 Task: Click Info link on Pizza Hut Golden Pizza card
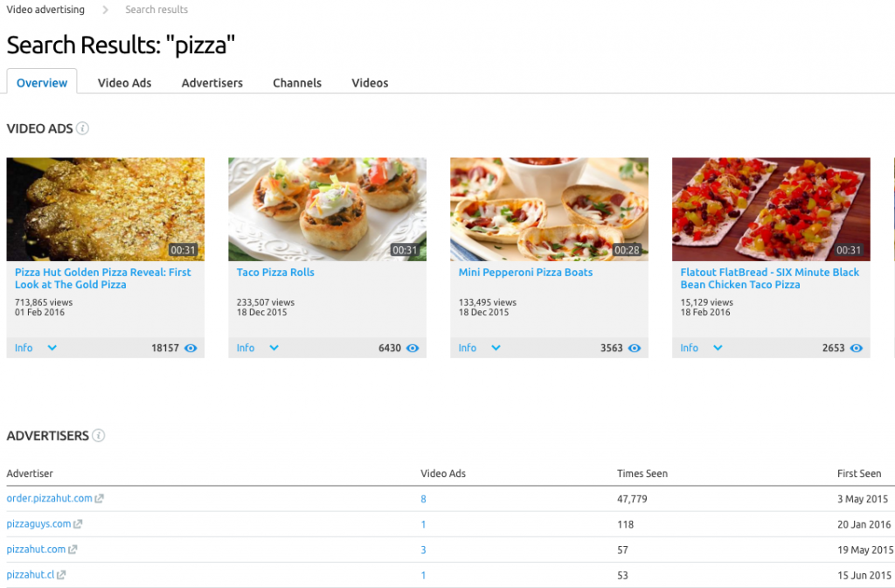pos(24,348)
